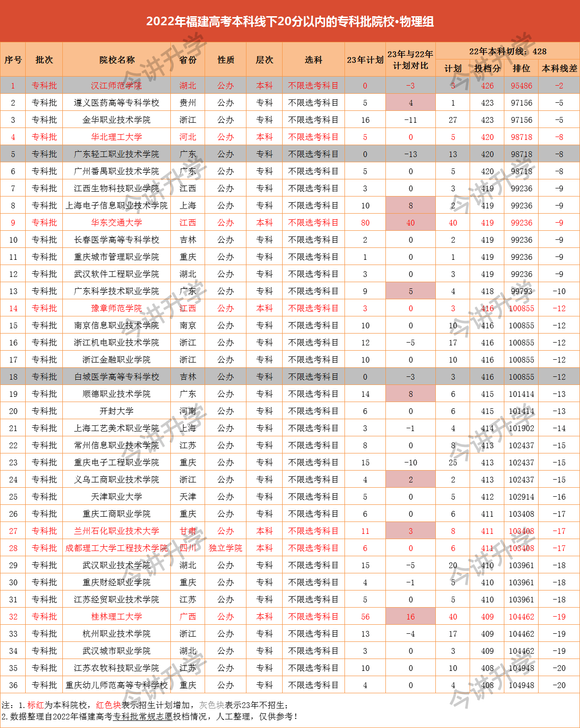This screenshot has width=580, height=728.
Task: Click the 102914 rank value
Action: (521, 497)
